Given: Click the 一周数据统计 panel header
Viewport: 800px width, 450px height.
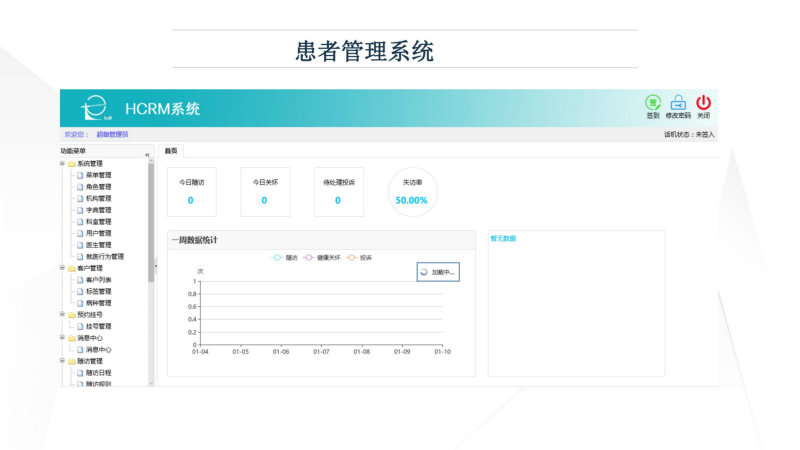Looking at the screenshot, I should pos(321,240).
